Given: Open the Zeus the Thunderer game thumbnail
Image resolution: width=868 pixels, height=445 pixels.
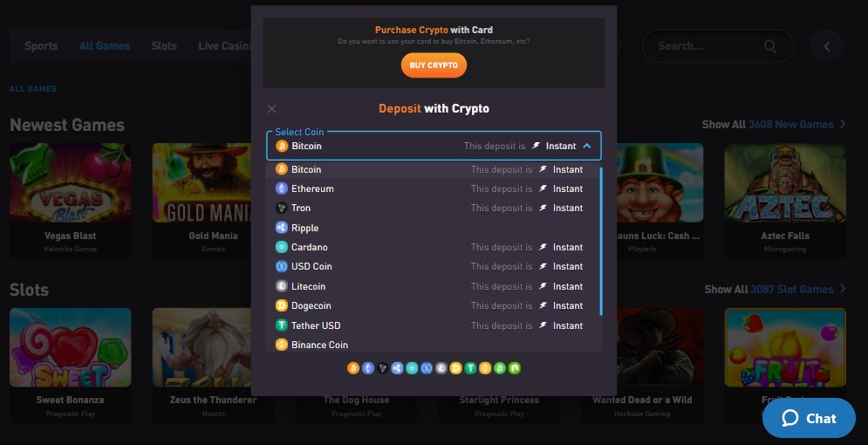Looking at the screenshot, I should coord(202,347).
